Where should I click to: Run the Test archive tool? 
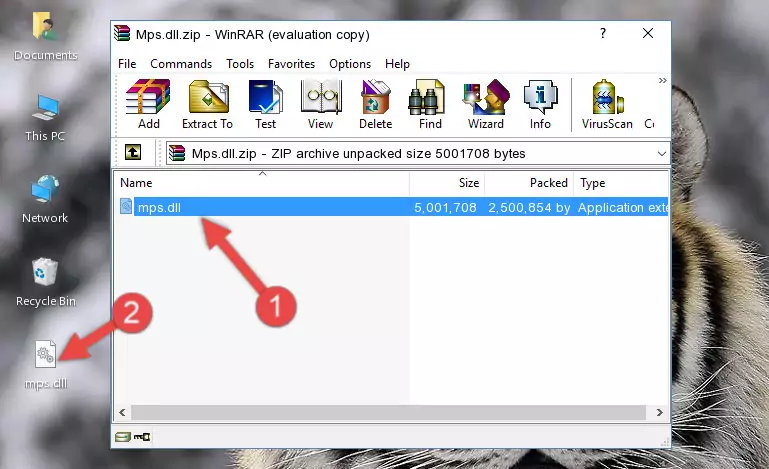point(265,104)
